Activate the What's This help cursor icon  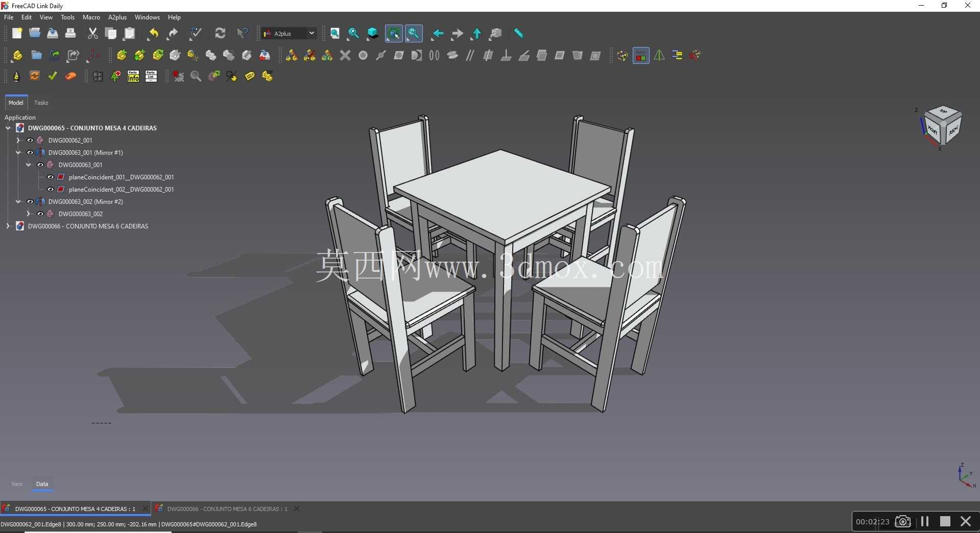pos(243,34)
